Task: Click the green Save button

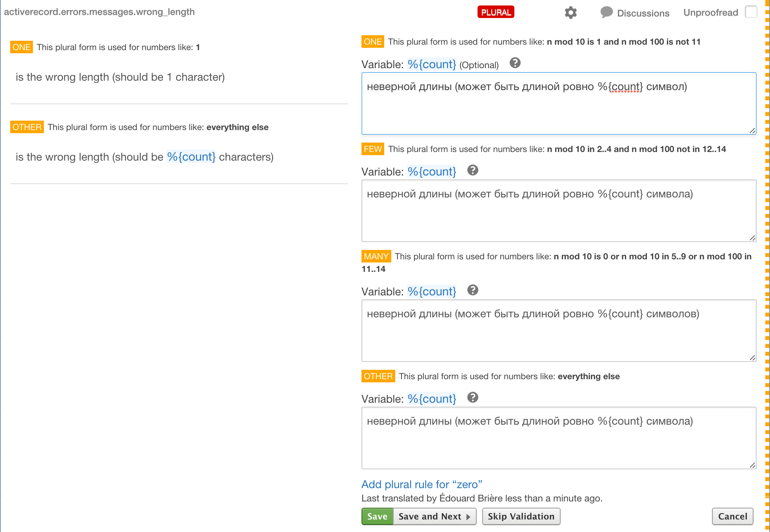Action: [x=377, y=516]
